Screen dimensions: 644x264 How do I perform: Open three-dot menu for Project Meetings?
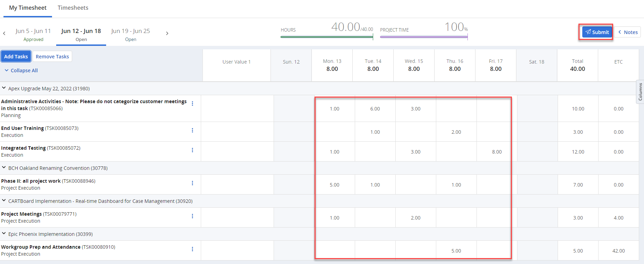tap(192, 216)
